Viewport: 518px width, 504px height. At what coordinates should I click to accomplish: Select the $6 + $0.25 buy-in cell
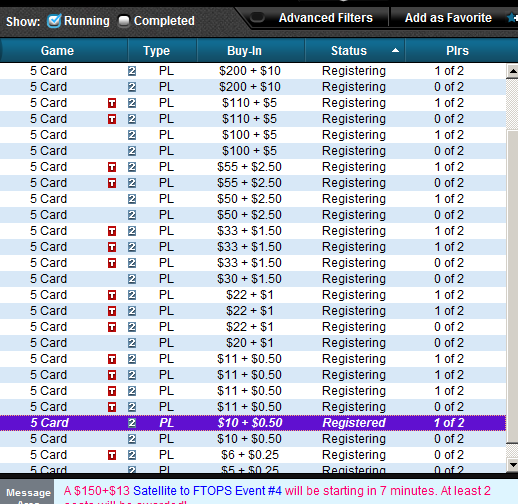[250, 455]
